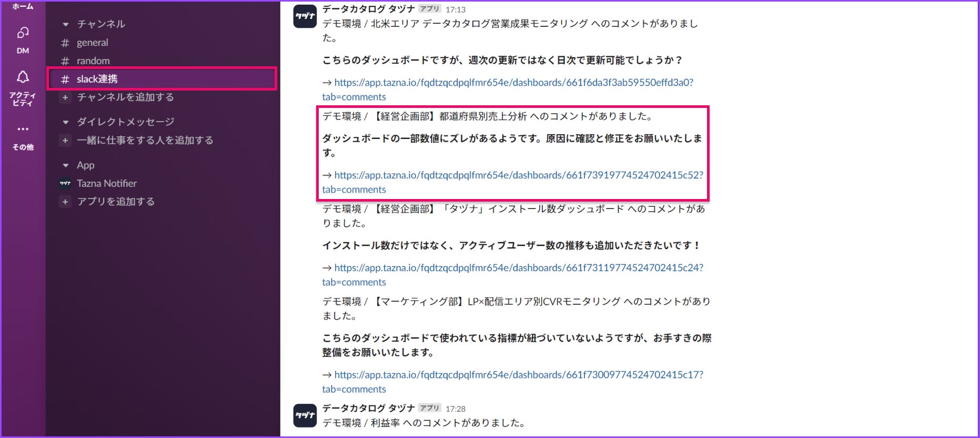Click Tazna Notifier app icon
The image size is (980, 438).
pos(65,184)
